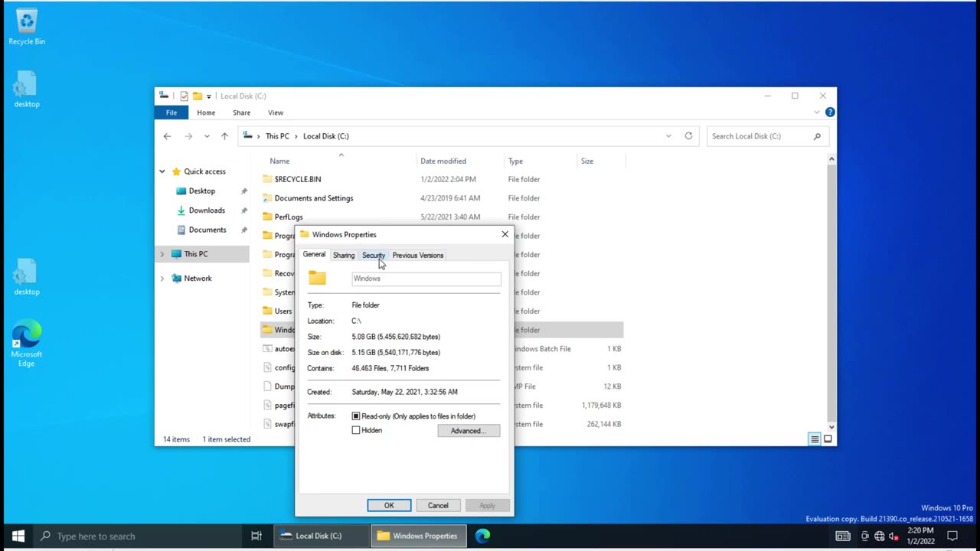Collapse the Quick access section

(162, 171)
